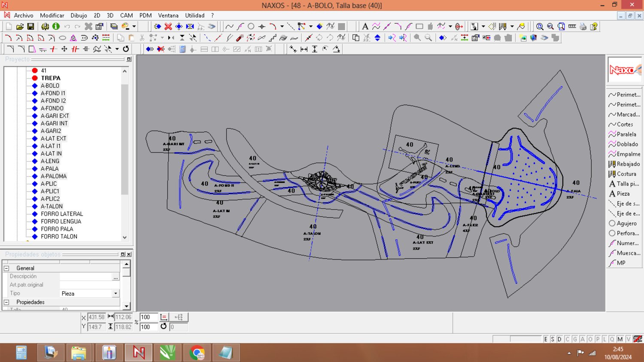Click the zoom magnifier icon beside the ruler

561,27
